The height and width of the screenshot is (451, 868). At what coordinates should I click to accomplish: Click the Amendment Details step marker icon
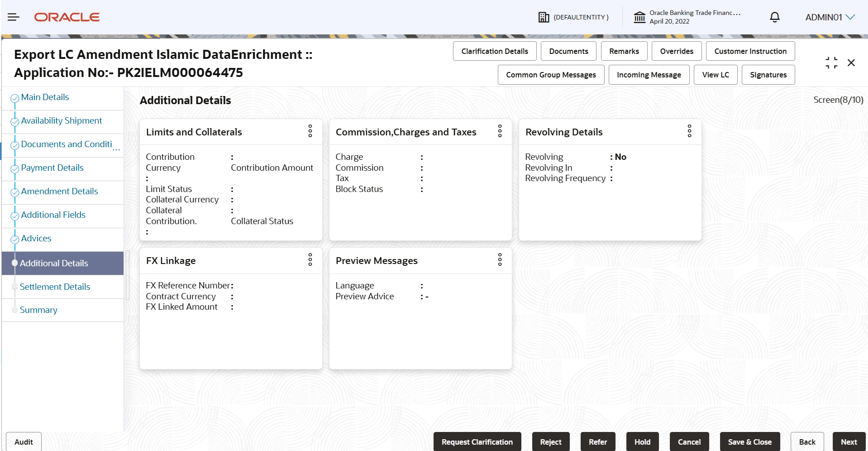tap(15, 192)
